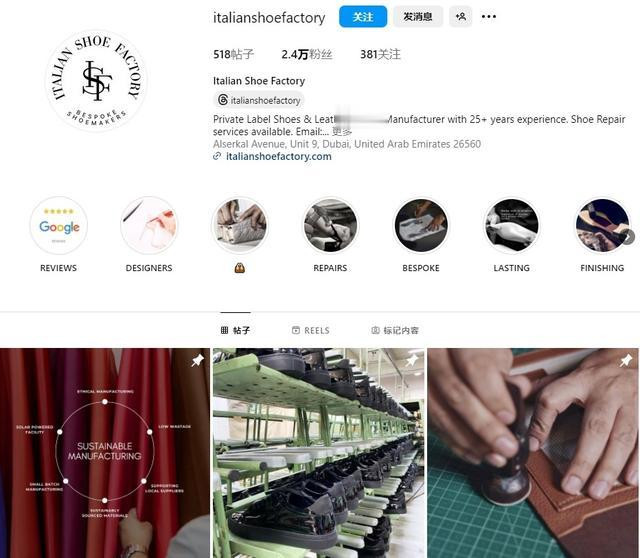Viewport: 640px width, 558px height.
Task: Open the REPAIRS story highlight
Action: click(330, 226)
